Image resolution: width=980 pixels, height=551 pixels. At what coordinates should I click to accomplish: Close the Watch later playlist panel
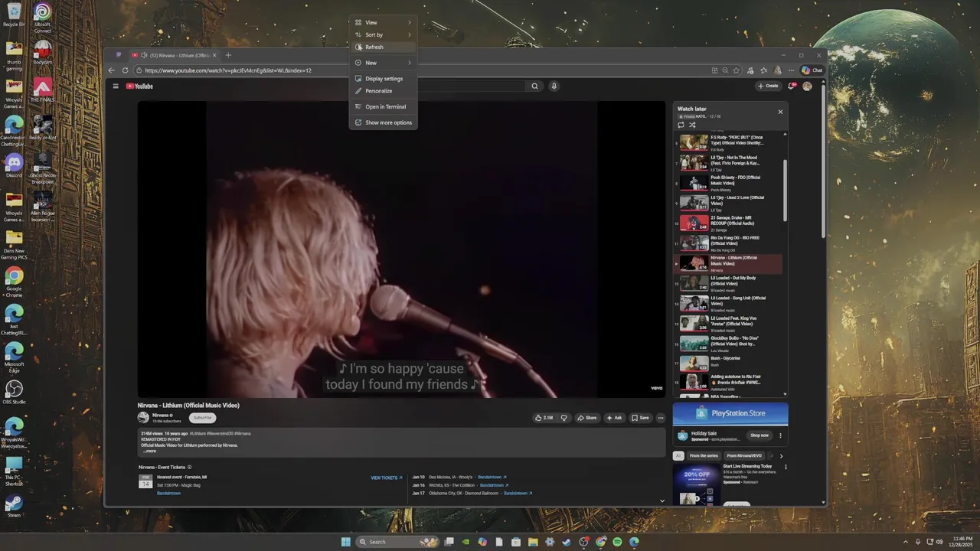click(x=780, y=112)
